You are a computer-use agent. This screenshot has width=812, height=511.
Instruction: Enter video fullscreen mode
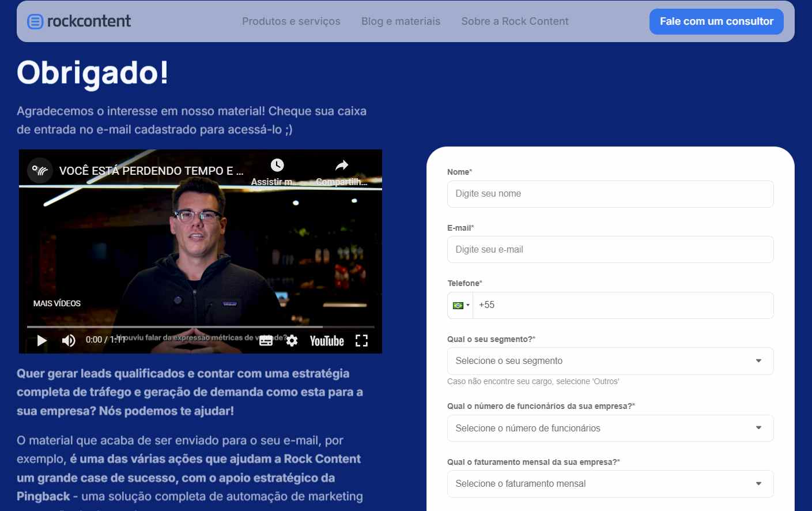[361, 340]
